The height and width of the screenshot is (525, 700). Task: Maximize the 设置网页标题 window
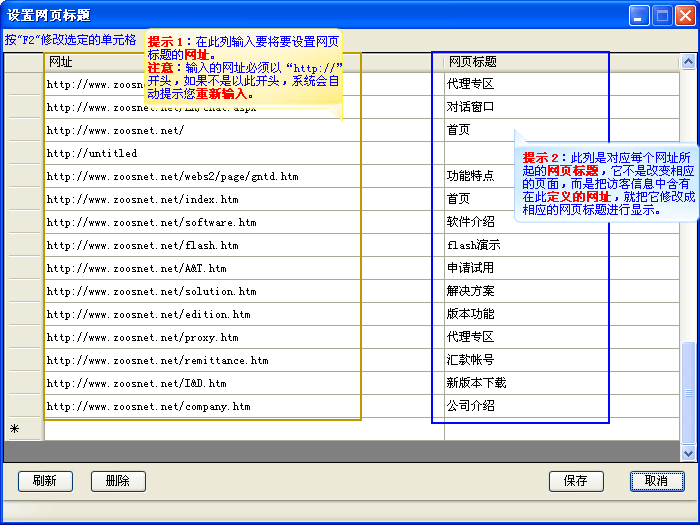(662, 15)
